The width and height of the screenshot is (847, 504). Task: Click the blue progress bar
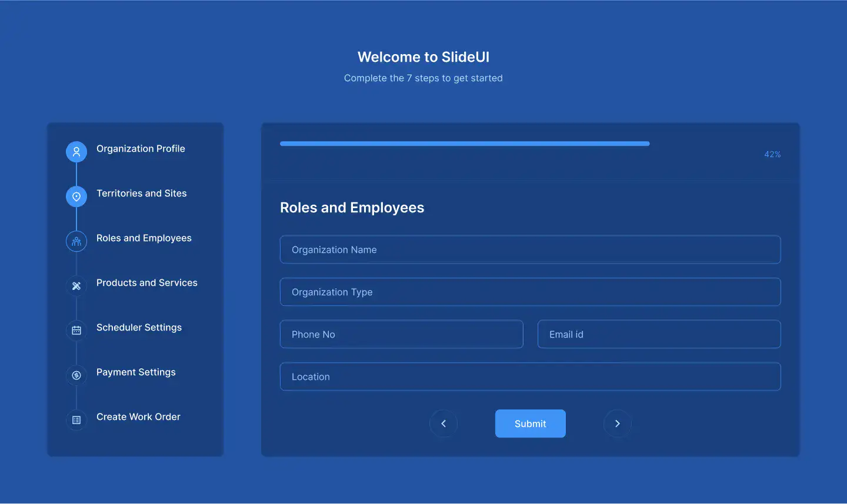pyautogui.click(x=465, y=143)
